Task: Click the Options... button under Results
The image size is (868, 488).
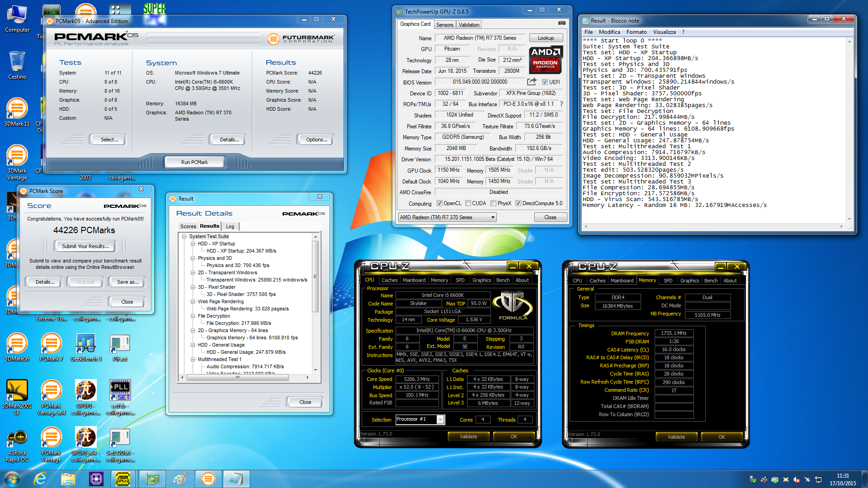Action: (x=316, y=140)
